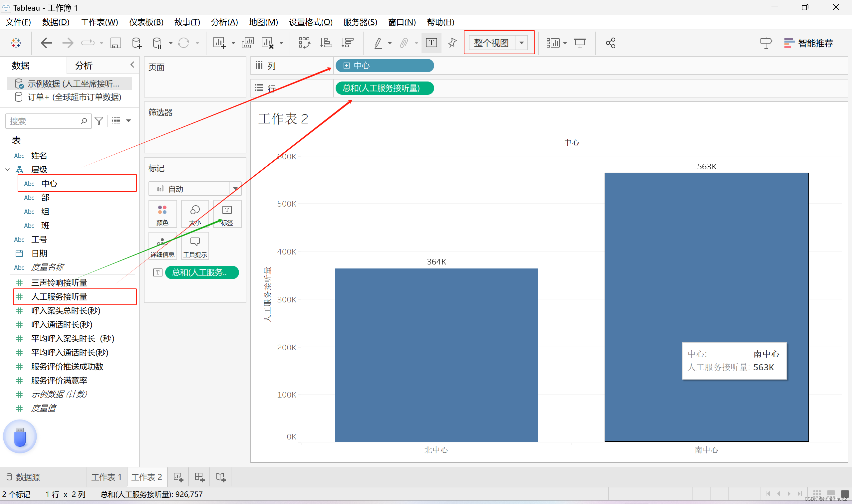Collapse the 层级 hierarchy in the data pane
The width and height of the screenshot is (852, 504).
7,169
